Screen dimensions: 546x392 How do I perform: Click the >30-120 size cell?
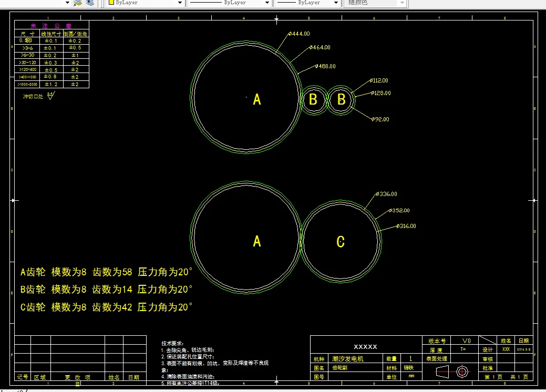point(27,63)
